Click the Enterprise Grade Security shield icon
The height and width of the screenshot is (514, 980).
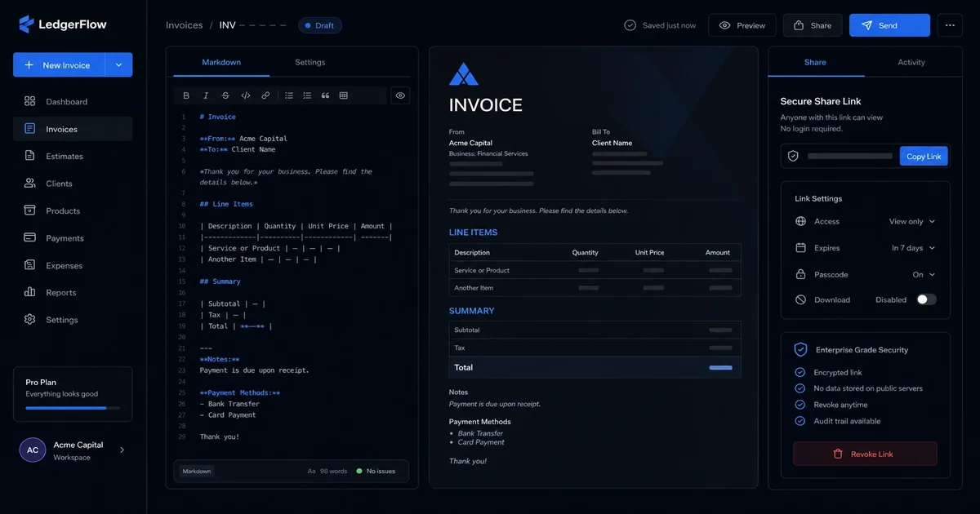(x=801, y=349)
